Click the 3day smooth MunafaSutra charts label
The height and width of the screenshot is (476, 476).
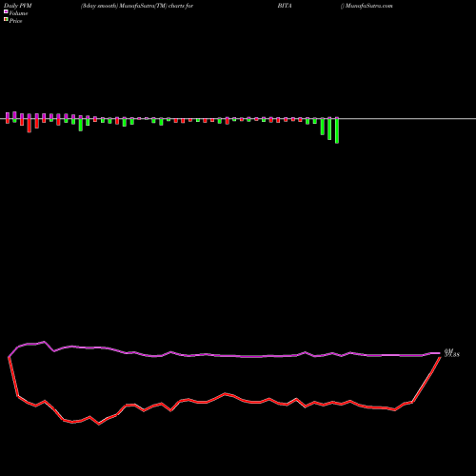tap(137, 6)
